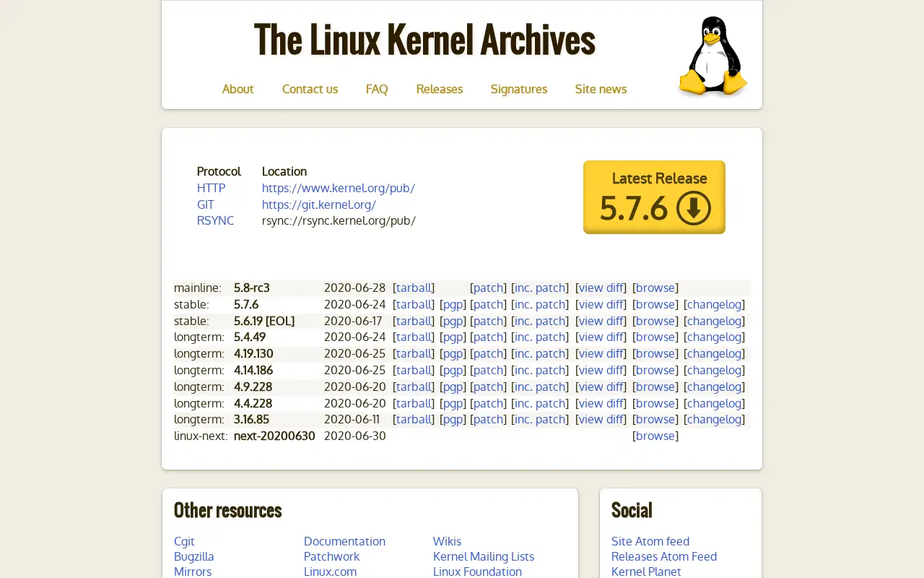The width and height of the screenshot is (924, 578).
Task: Download tarball for longterm 4.19.130
Action: coord(414,353)
